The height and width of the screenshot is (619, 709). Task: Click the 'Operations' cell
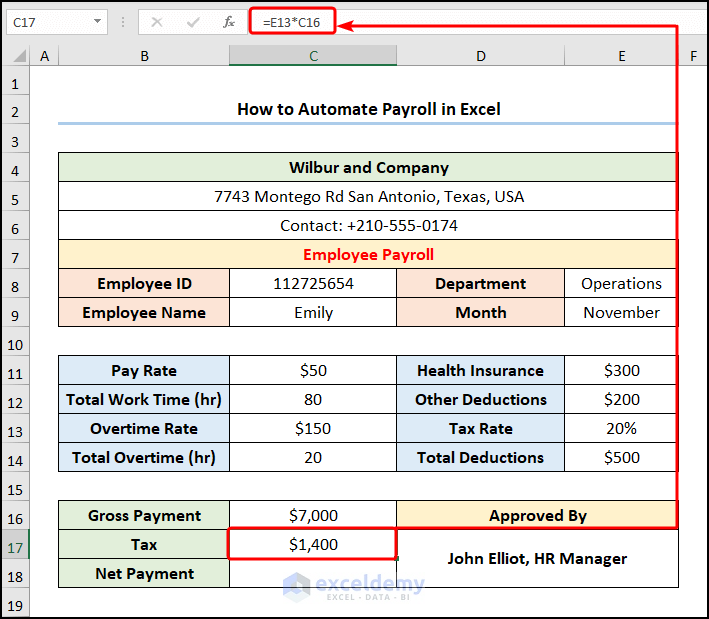621,284
